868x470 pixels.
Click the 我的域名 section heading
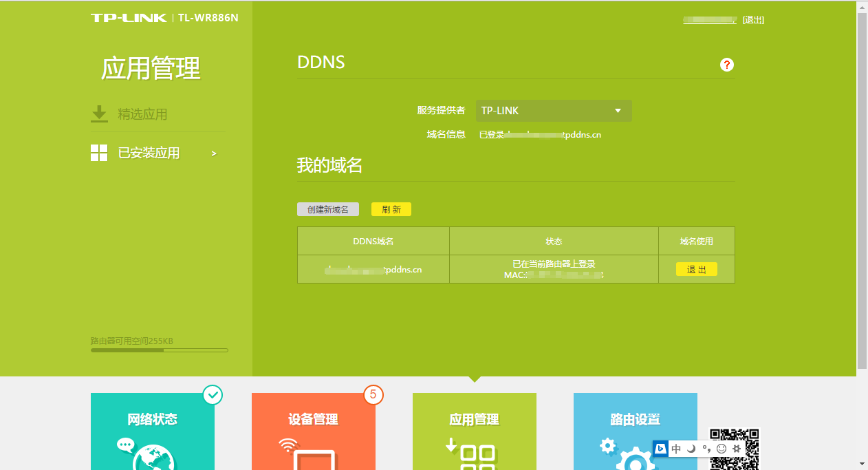click(x=329, y=165)
